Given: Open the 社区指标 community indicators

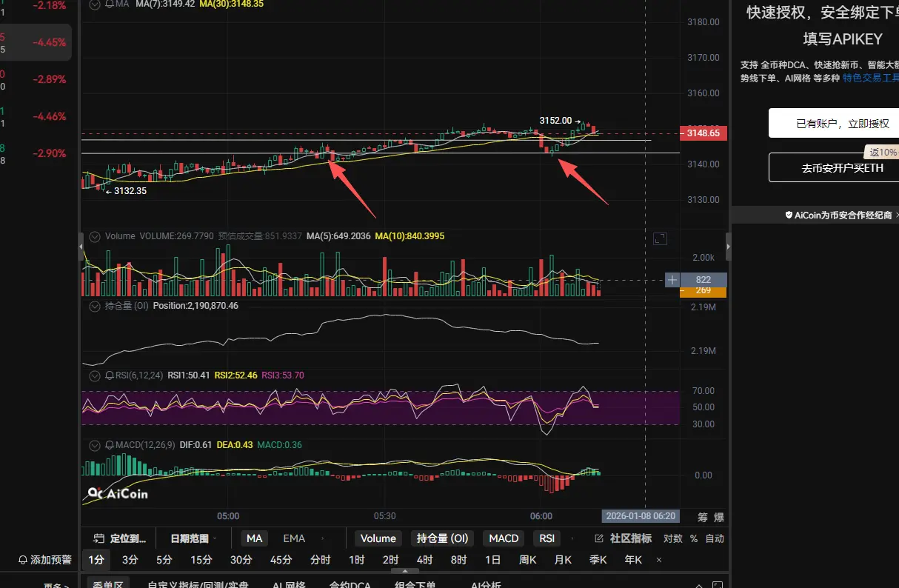Looking at the screenshot, I should (x=624, y=538).
